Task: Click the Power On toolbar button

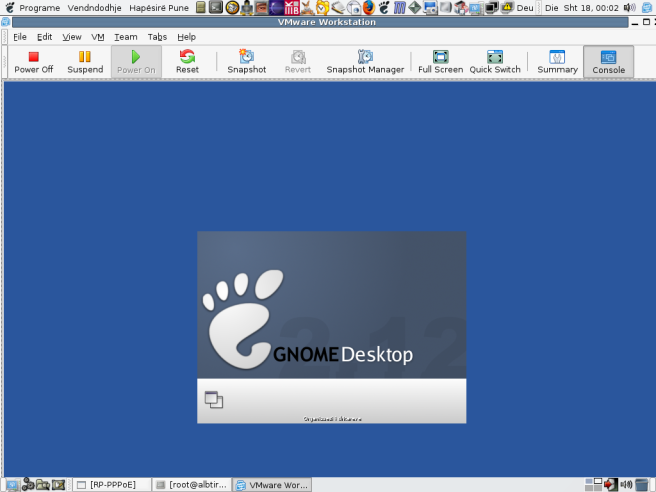Action: coord(136,62)
